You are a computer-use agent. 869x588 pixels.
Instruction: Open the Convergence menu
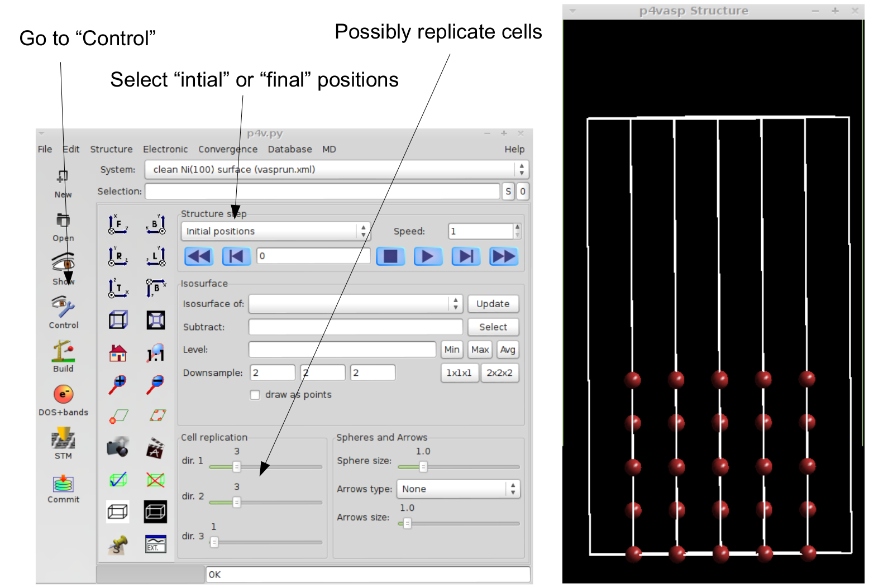point(228,149)
